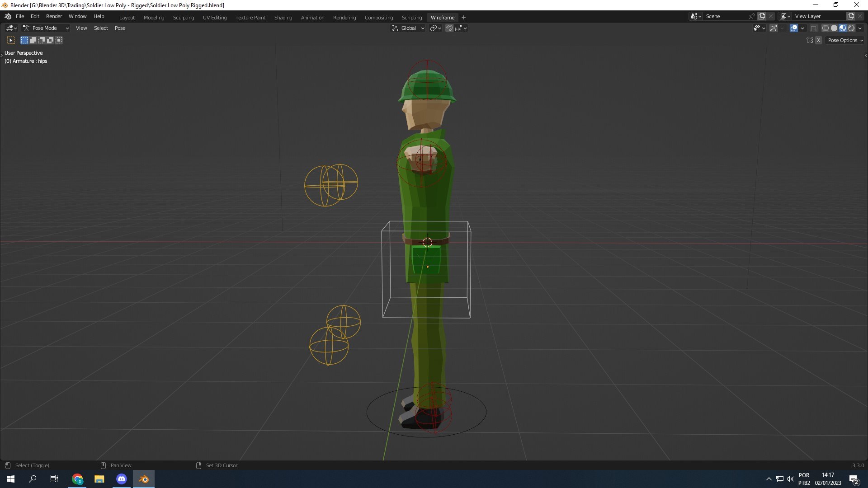Open Pose Mode dropdown
This screenshot has width=868, height=488.
(x=46, y=28)
